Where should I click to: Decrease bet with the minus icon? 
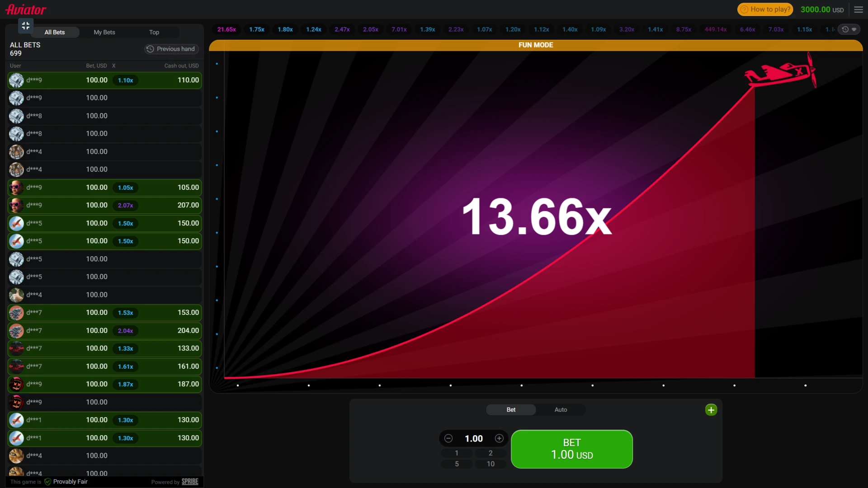448,438
